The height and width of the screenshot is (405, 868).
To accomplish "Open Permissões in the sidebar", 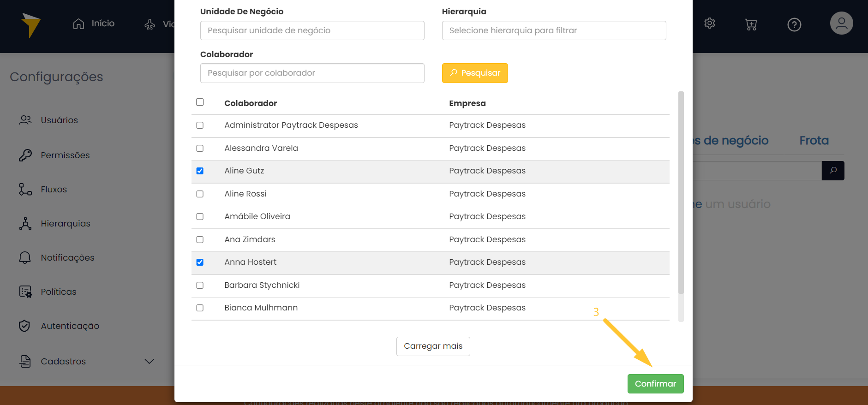I will tap(65, 155).
